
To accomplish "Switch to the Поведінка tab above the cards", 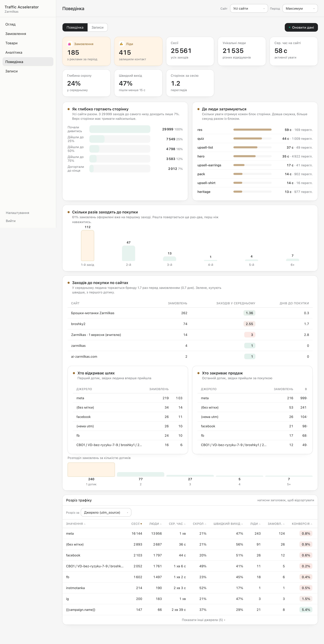I will 75,27.
